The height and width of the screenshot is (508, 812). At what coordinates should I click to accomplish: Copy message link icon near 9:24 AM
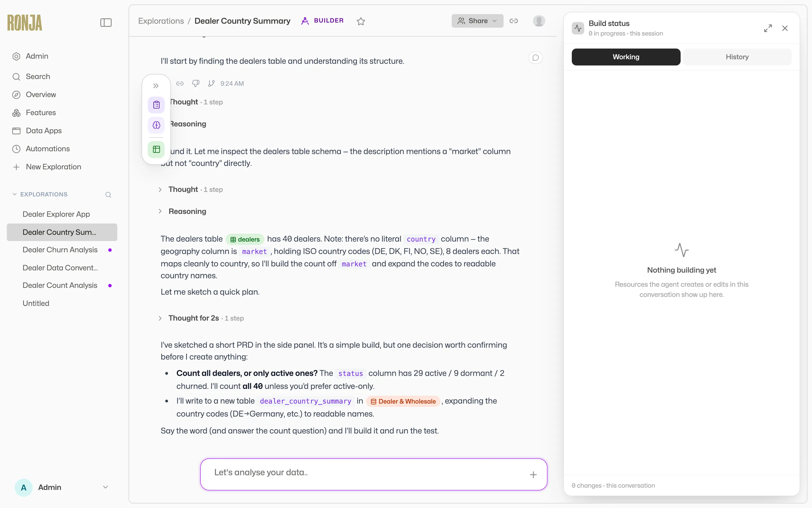tap(180, 83)
